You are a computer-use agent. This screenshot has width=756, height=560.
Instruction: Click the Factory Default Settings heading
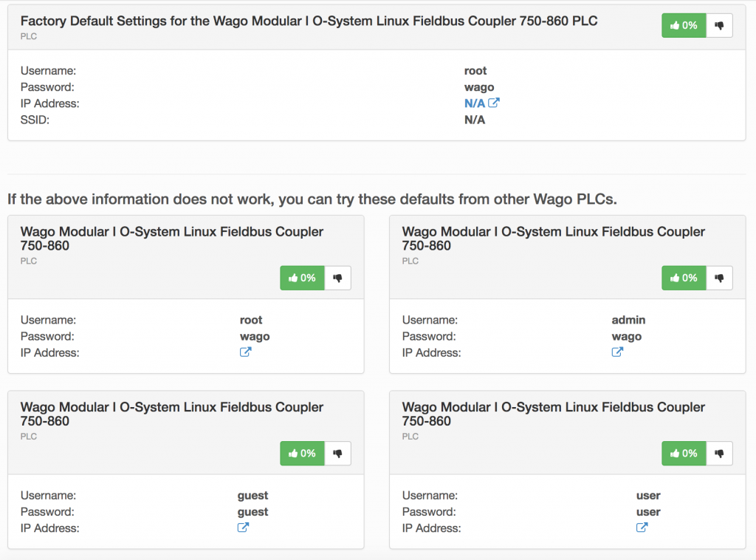(x=309, y=21)
